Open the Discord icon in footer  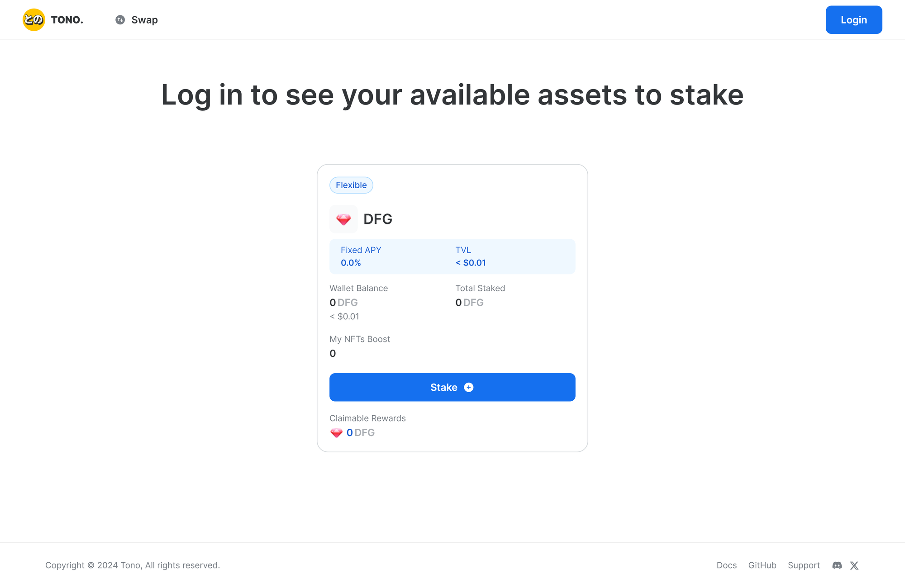click(x=837, y=565)
